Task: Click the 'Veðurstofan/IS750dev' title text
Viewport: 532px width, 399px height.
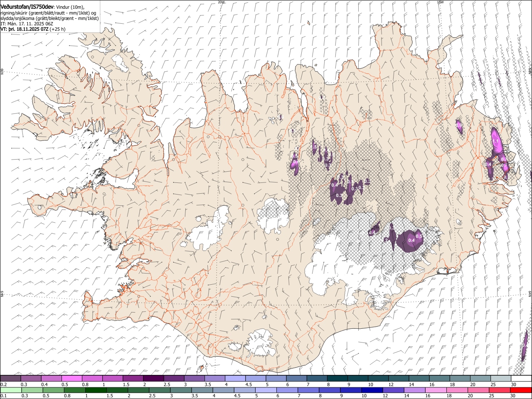Action: (x=27, y=7)
